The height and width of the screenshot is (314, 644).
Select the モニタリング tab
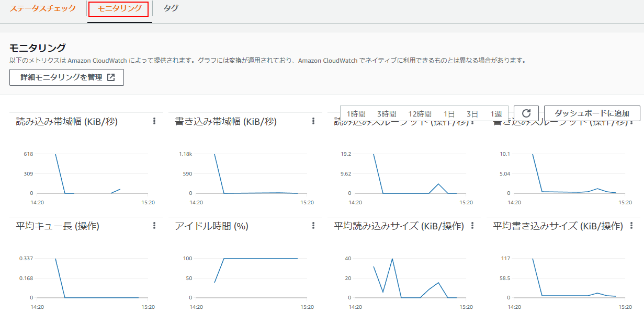[119, 9]
